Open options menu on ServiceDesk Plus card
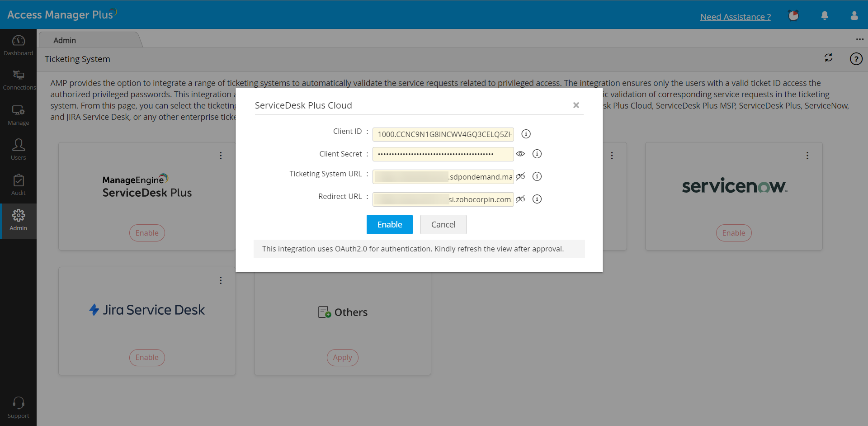868x426 pixels. (x=221, y=156)
